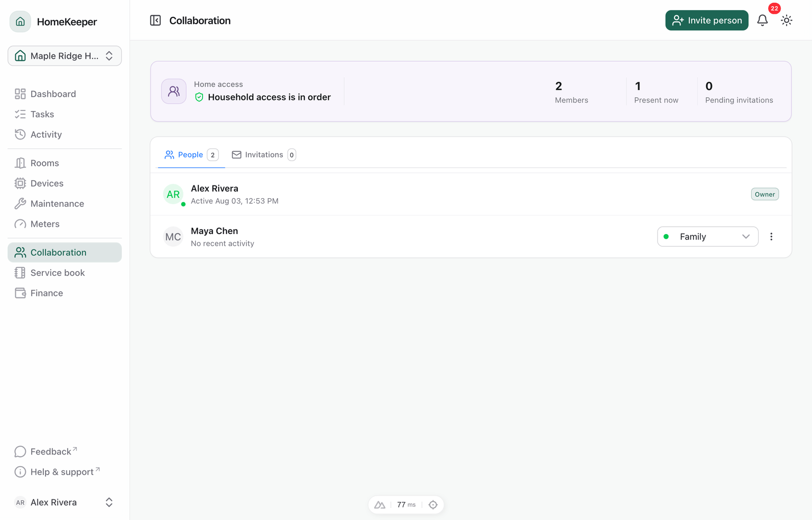This screenshot has width=812, height=520.
Task: Open the Finance page
Action: (x=64, y=293)
